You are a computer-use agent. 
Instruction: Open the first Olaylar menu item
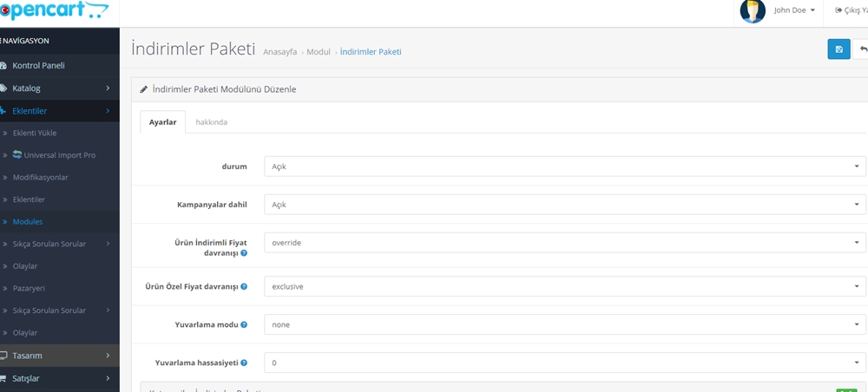click(60, 266)
